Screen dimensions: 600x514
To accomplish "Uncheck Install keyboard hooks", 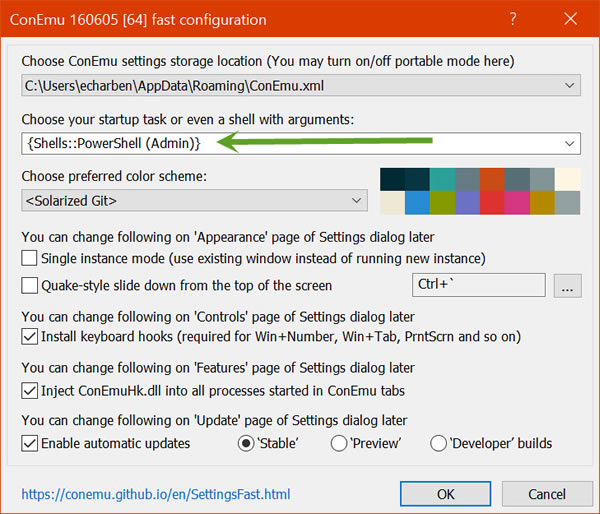I will click(29, 337).
